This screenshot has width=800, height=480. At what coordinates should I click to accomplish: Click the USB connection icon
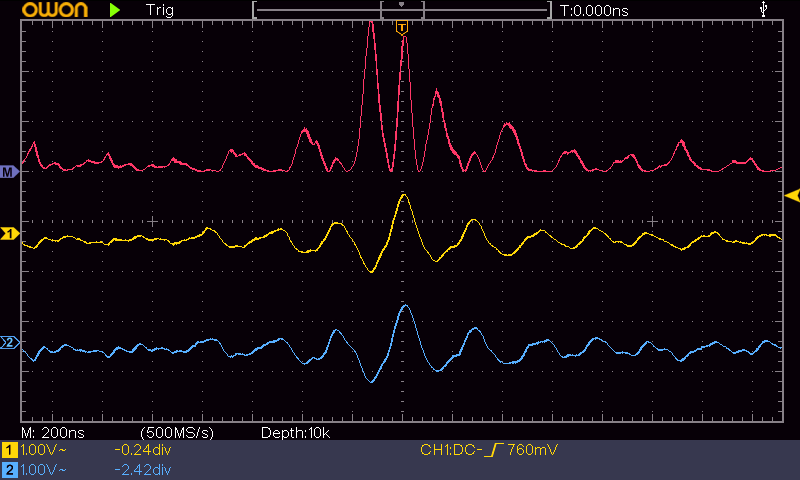(x=765, y=10)
